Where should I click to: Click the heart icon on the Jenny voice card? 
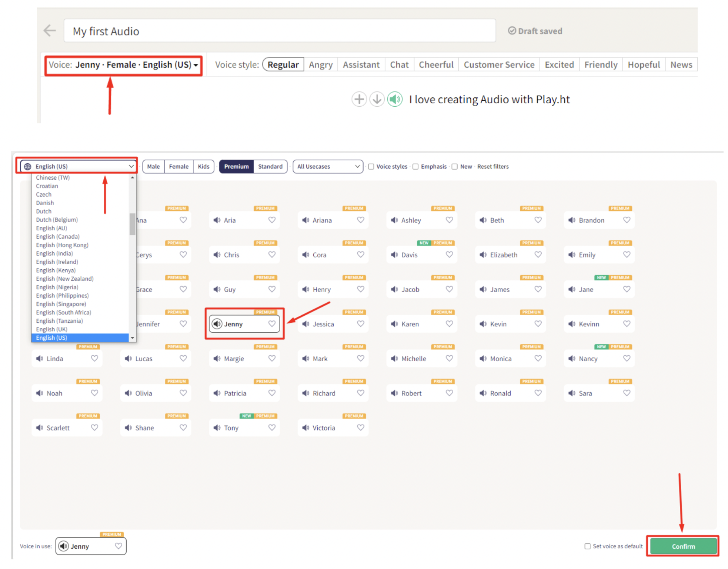pyautogui.click(x=272, y=324)
